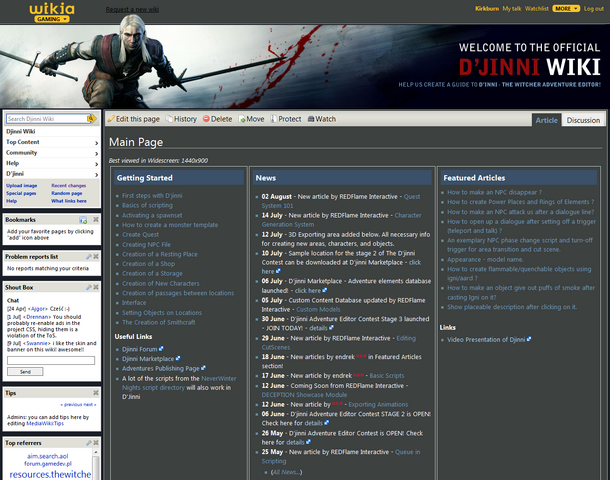Click Edit this page

point(134,119)
